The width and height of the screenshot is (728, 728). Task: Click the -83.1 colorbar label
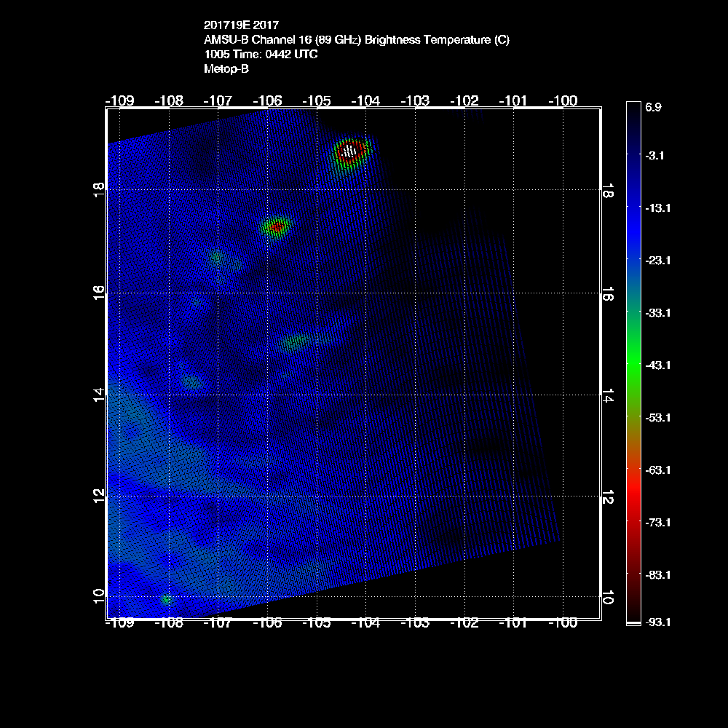pos(656,574)
